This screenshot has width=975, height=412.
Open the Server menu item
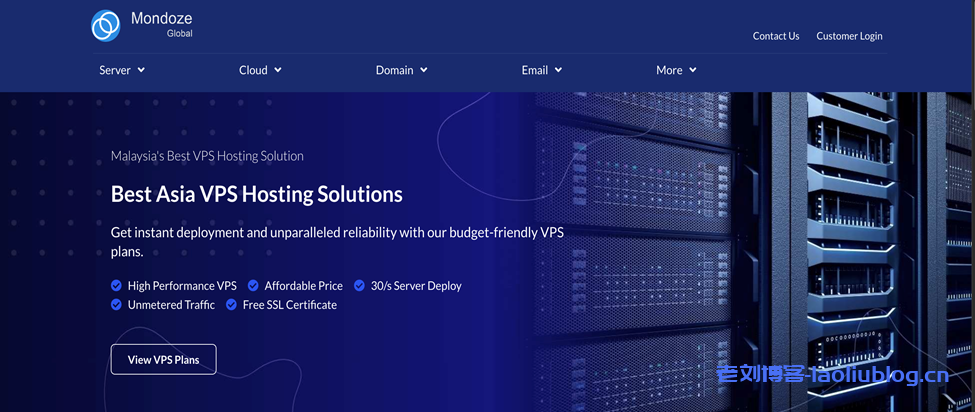[x=115, y=70]
